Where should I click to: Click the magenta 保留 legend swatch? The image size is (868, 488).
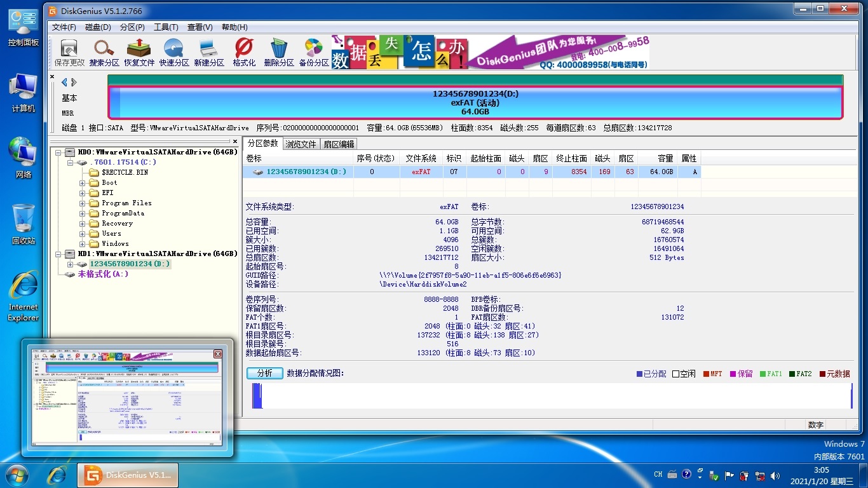[x=733, y=374]
